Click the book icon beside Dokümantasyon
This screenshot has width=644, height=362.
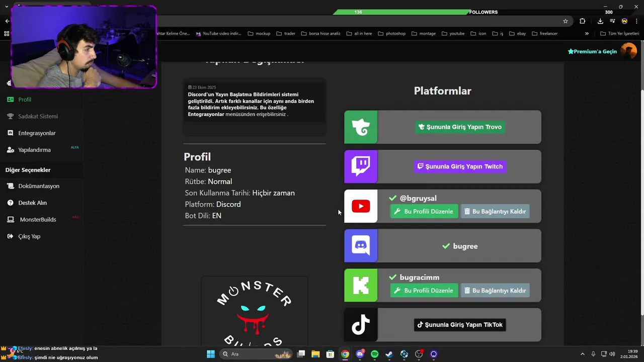click(x=10, y=186)
